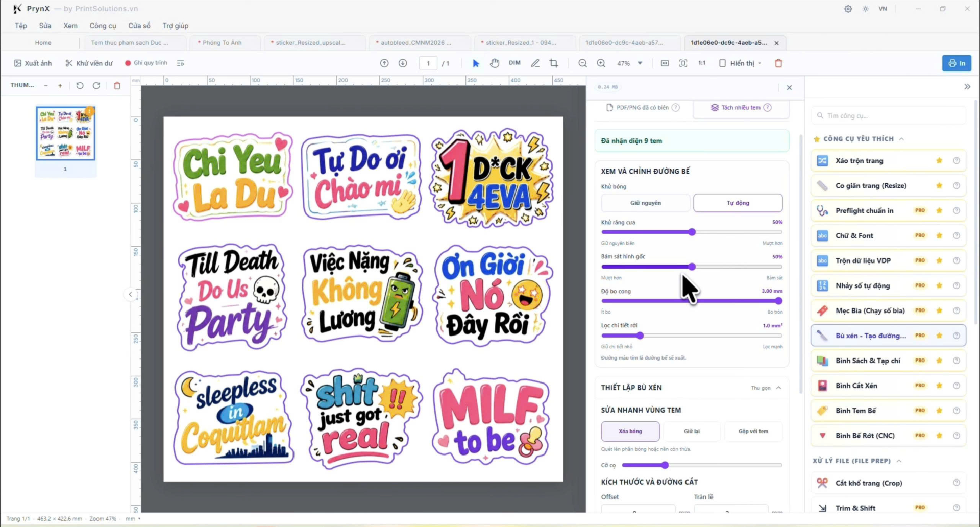The image size is (980, 527).
Task: Click the pencil edit tool
Action: [x=535, y=63]
